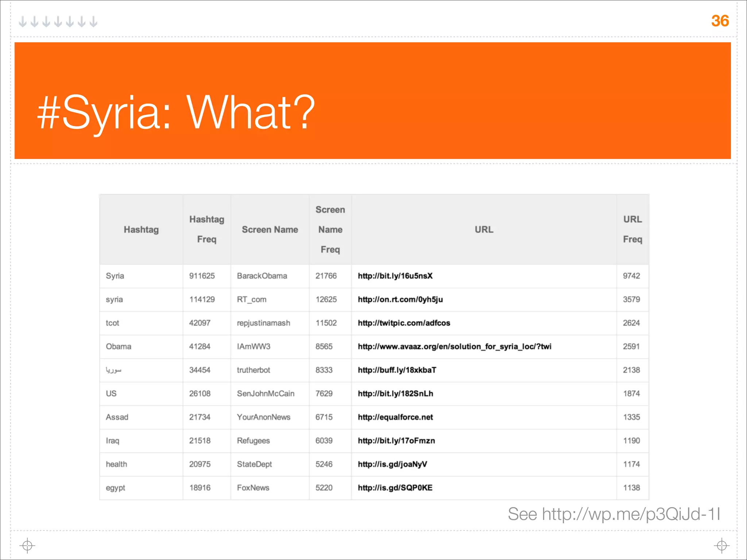Click the URL frequency 1138

click(631, 488)
